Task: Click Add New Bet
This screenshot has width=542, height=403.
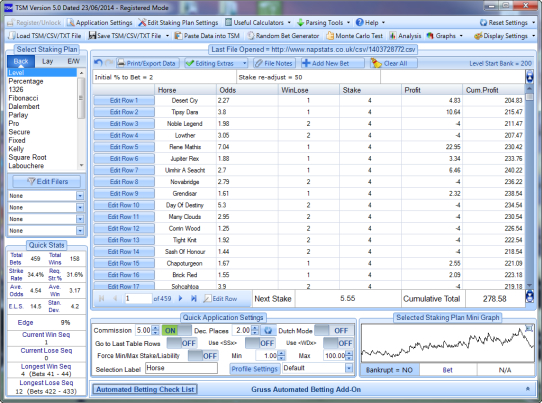Action: tap(332, 63)
